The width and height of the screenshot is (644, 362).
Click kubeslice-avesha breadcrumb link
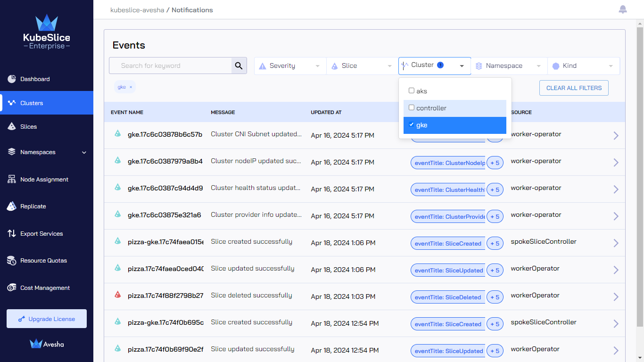point(137,10)
